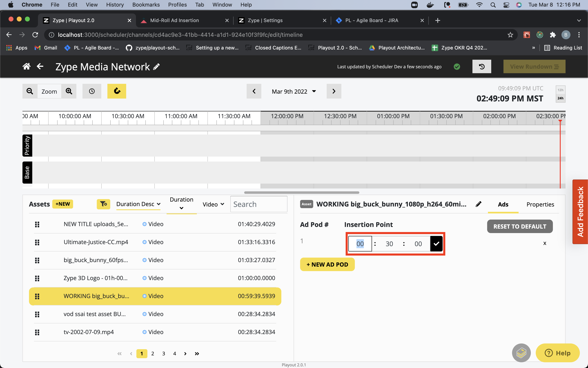Go to the home page icon
The height and width of the screenshot is (368, 588).
pos(27,66)
